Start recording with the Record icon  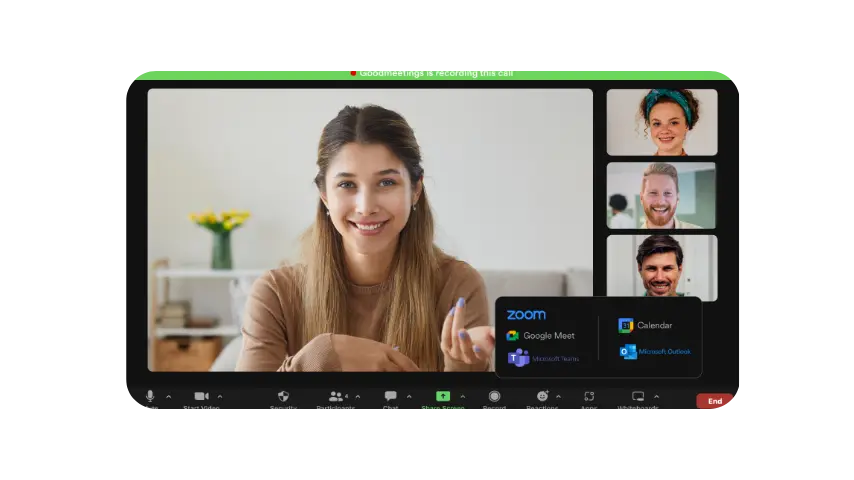click(495, 396)
